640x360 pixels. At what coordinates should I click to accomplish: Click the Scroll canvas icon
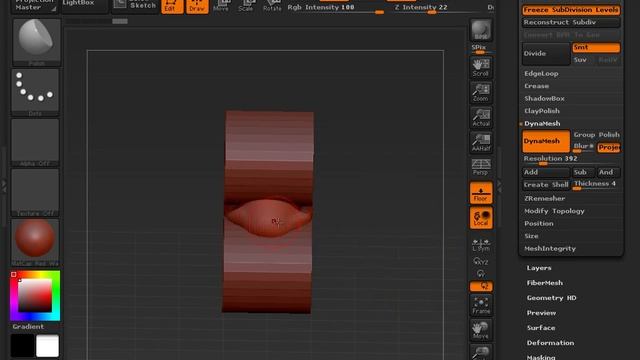[x=481, y=68]
